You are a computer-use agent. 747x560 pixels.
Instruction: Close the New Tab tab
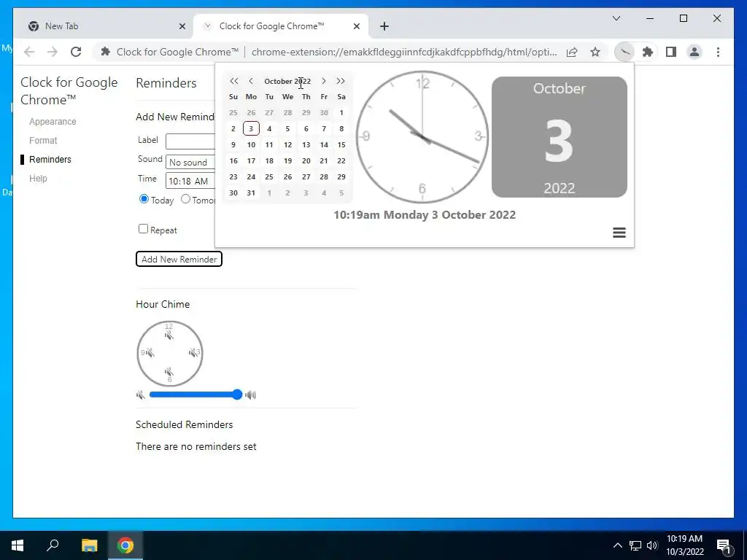(x=182, y=26)
